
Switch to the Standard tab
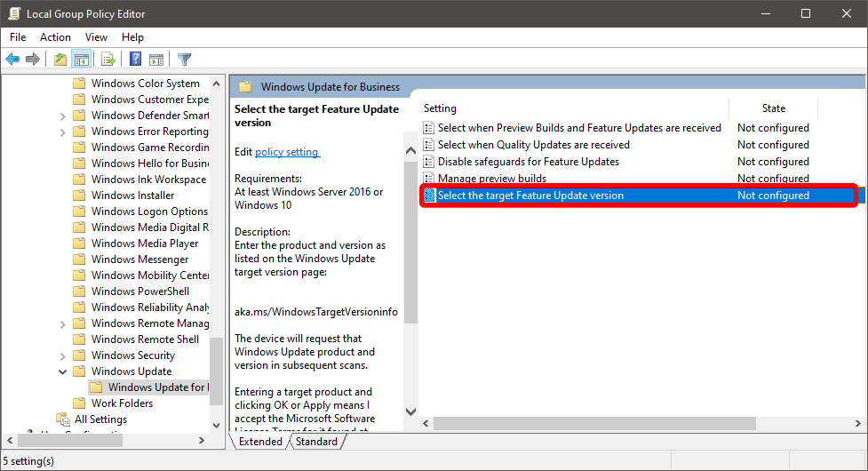[316, 442]
